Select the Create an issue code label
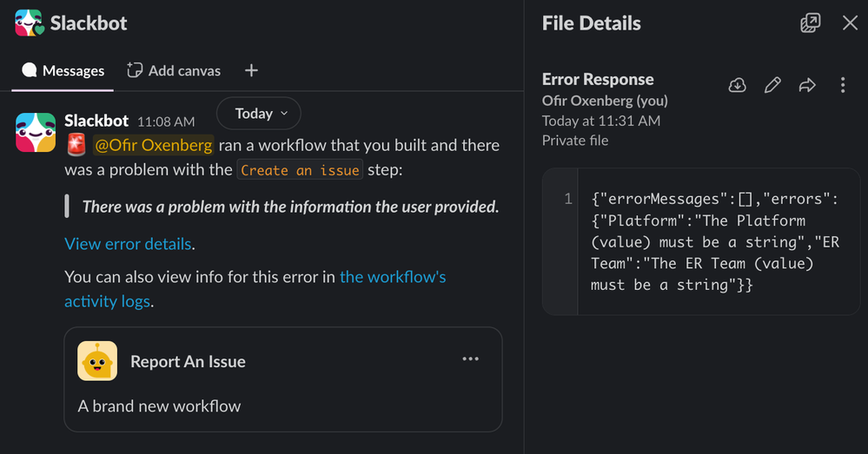The height and width of the screenshot is (454, 868). 300,170
